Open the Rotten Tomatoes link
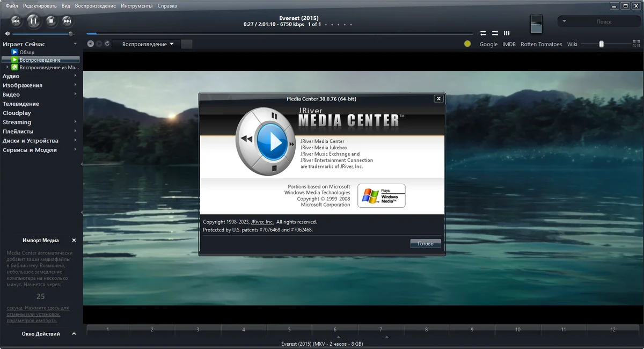 (x=541, y=45)
